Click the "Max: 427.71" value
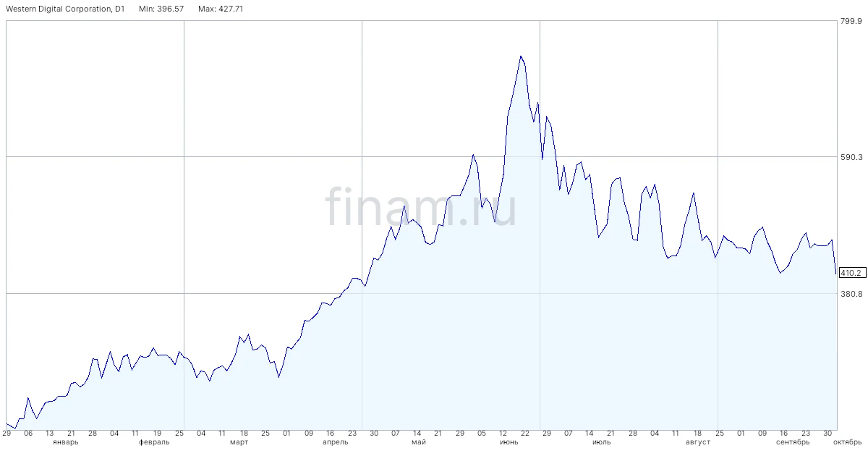868x456 pixels. pos(219,9)
